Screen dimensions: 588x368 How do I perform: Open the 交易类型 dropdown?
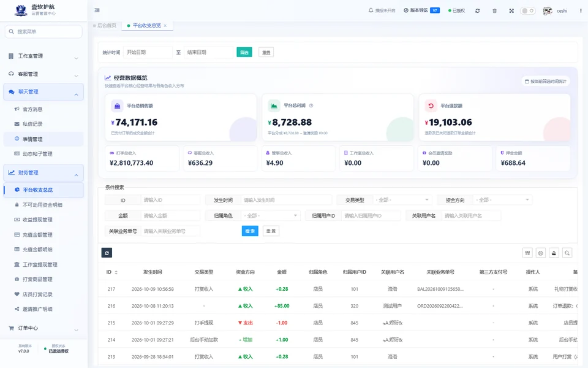click(x=402, y=200)
